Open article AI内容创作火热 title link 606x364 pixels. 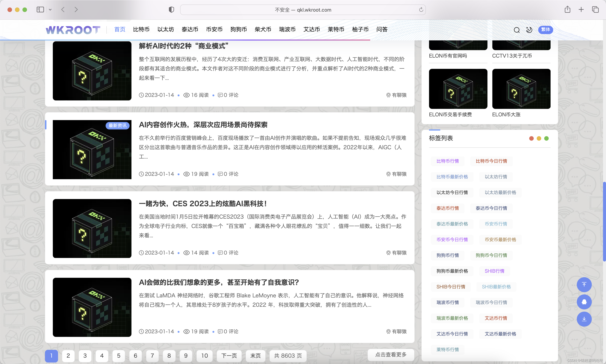[203, 125]
